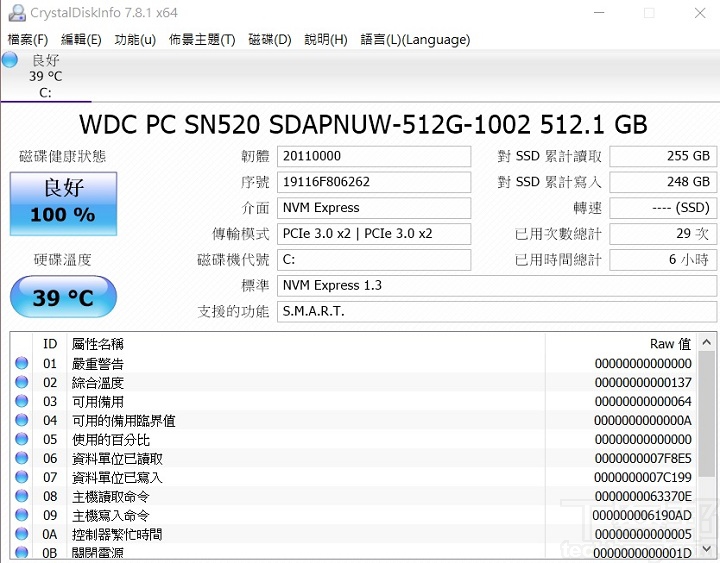Click the rotation rate value ---- (SSD)

pyautogui.click(x=663, y=208)
